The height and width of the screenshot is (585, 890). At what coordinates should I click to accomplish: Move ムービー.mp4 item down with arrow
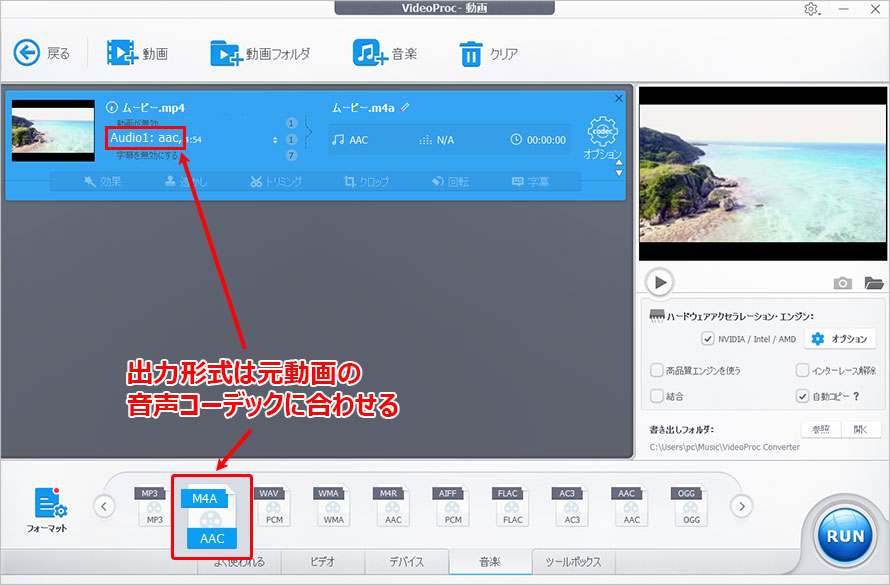pos(619,173)
